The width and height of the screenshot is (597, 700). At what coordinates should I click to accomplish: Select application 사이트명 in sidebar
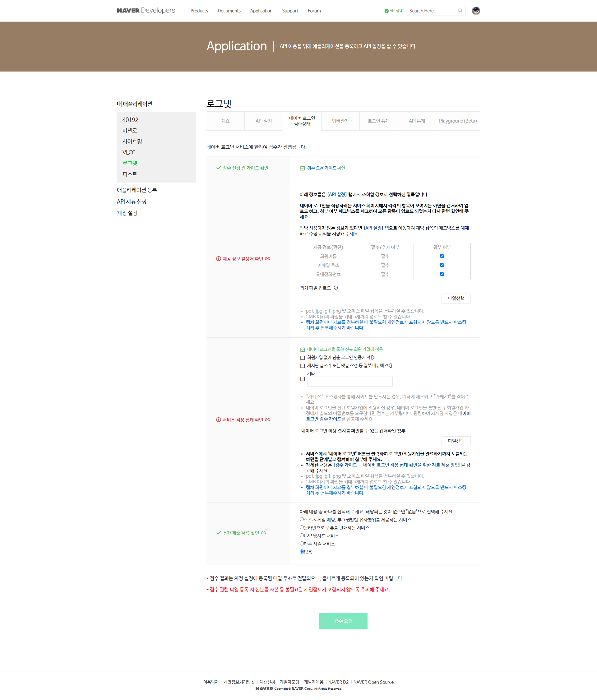132,141
